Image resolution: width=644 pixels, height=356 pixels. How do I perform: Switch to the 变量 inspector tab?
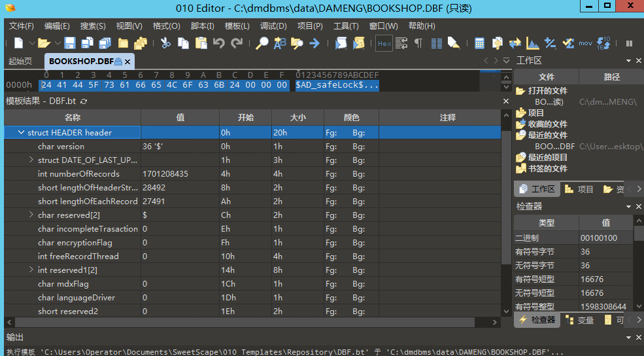pos(579,320)
